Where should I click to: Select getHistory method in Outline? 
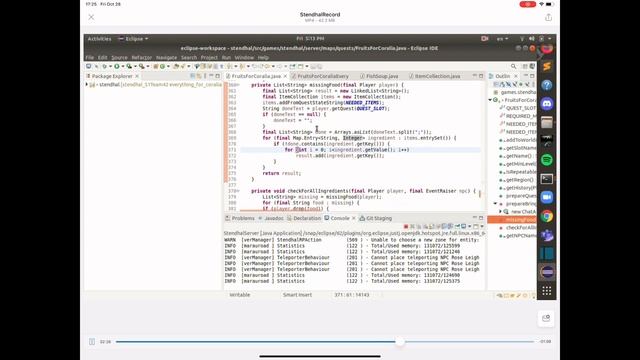tap(518, 188)
